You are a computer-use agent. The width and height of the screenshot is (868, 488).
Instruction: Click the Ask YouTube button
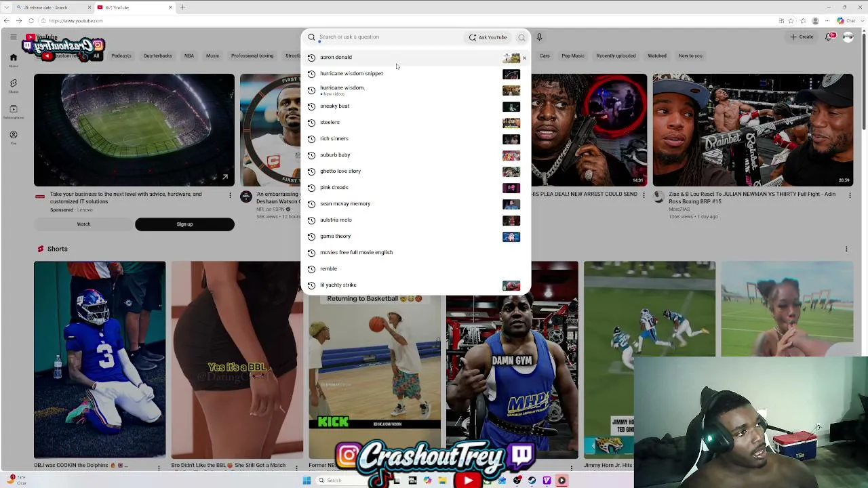click(x=488, y=37)
